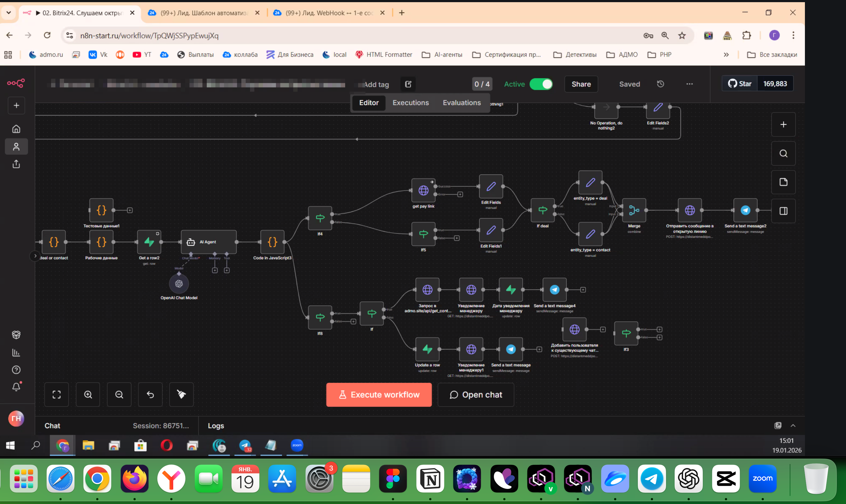
Task: Open Send a text message2 Telegram node
Action: (x=745, y=210)
